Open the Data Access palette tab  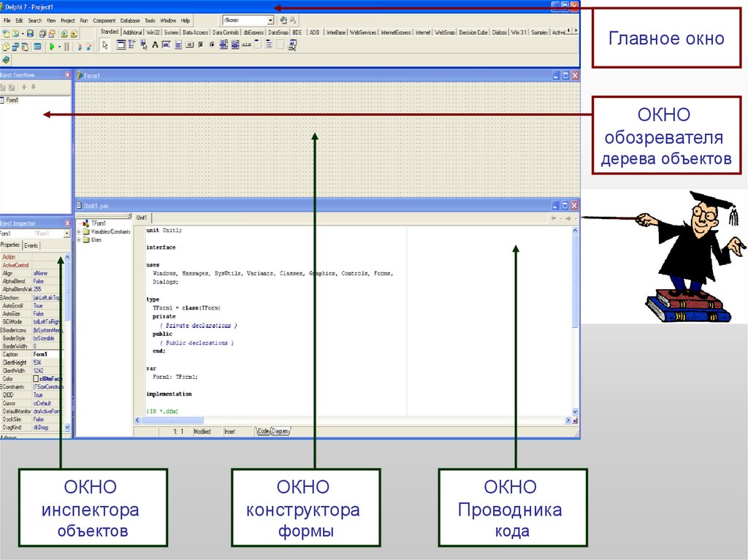pos(195,33)
